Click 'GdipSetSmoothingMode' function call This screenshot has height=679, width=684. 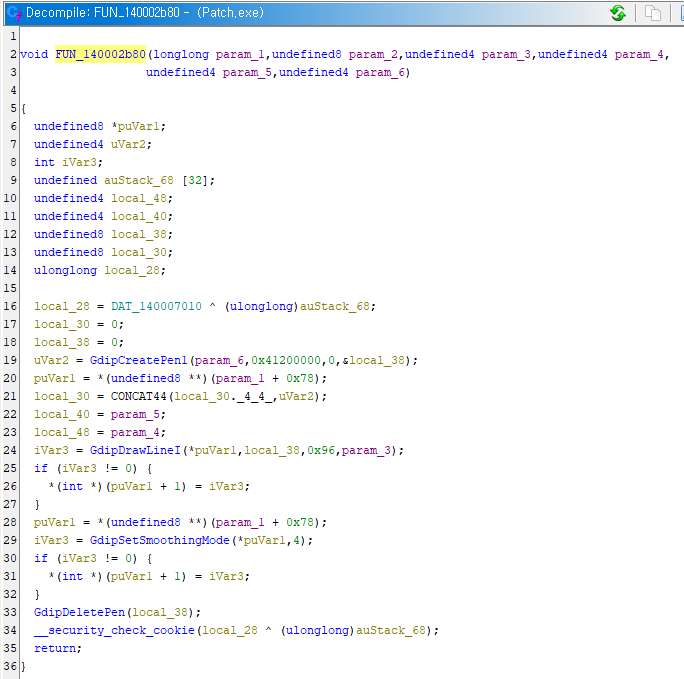tap(160, 540)
